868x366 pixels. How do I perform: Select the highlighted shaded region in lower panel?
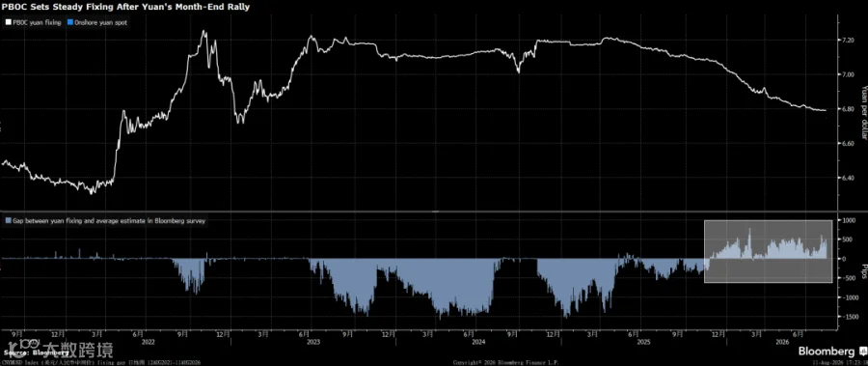click(x=769, y=251)
